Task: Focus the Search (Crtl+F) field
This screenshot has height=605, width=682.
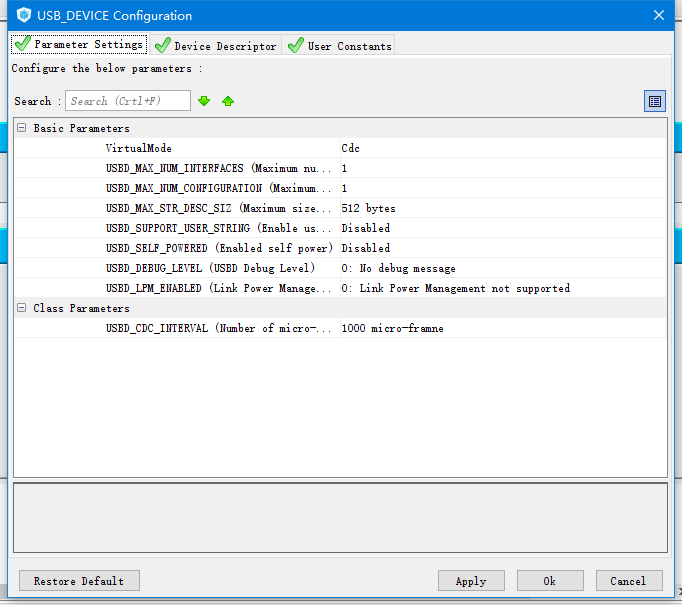Action: [x=128, y=101]
